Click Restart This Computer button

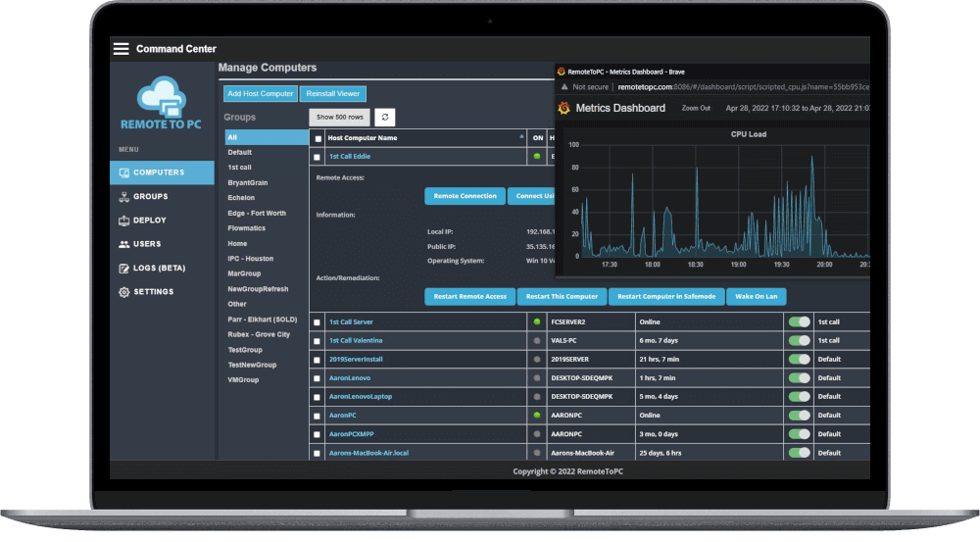[x=562, y=296]
